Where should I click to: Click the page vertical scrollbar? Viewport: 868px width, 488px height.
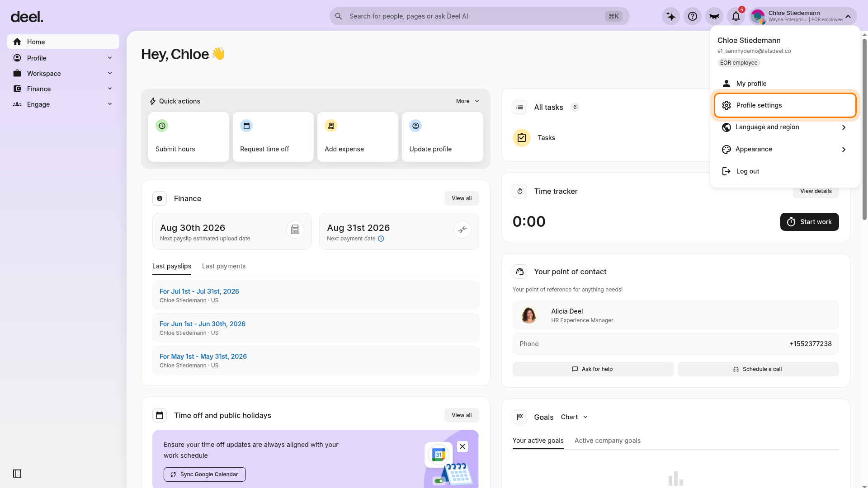[x=864, y=129]
